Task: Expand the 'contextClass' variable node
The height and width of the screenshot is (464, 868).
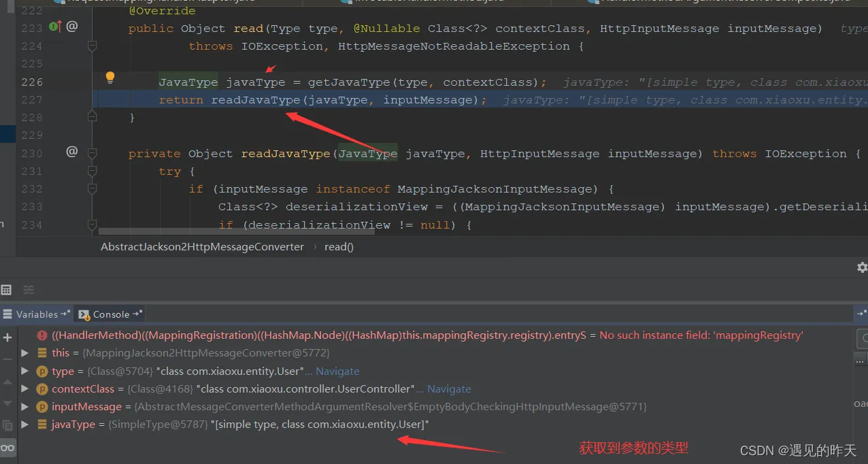Action: point(25,389)
